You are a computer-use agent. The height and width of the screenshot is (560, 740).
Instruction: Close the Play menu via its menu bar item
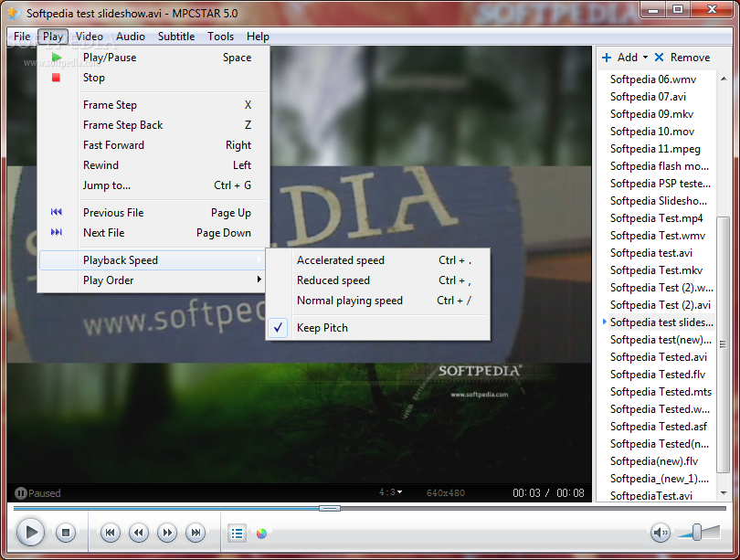coord(53,37)
